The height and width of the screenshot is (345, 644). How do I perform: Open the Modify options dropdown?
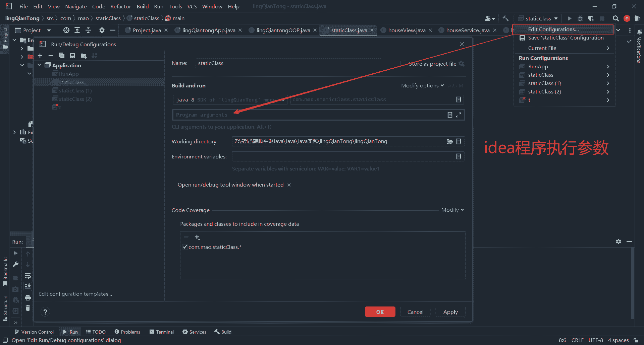click(x=422, y=86)
